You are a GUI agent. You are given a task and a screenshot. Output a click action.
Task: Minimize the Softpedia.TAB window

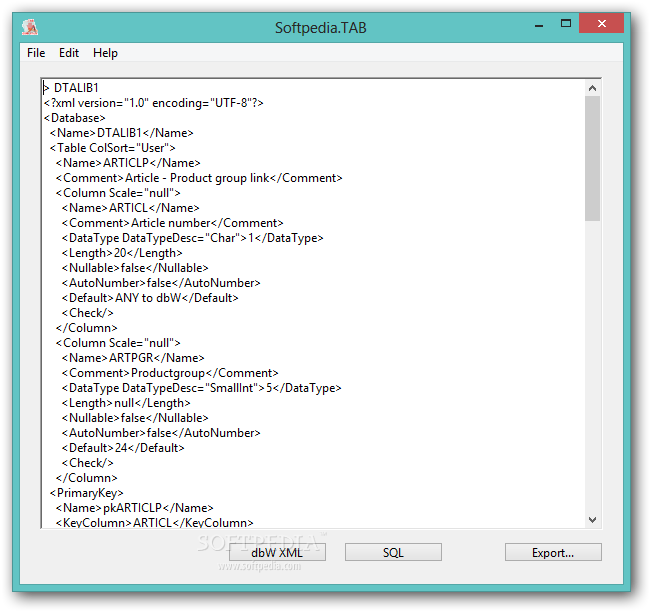coord(539,25)
